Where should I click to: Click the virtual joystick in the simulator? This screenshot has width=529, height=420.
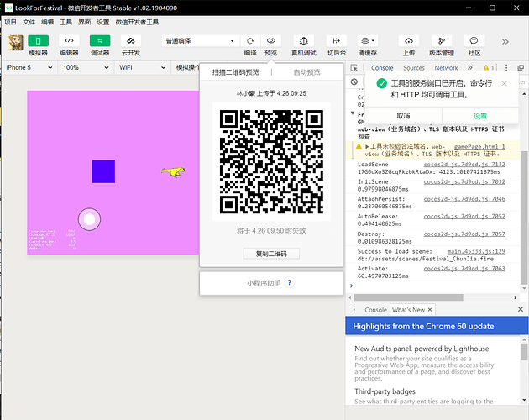point(89,219)
